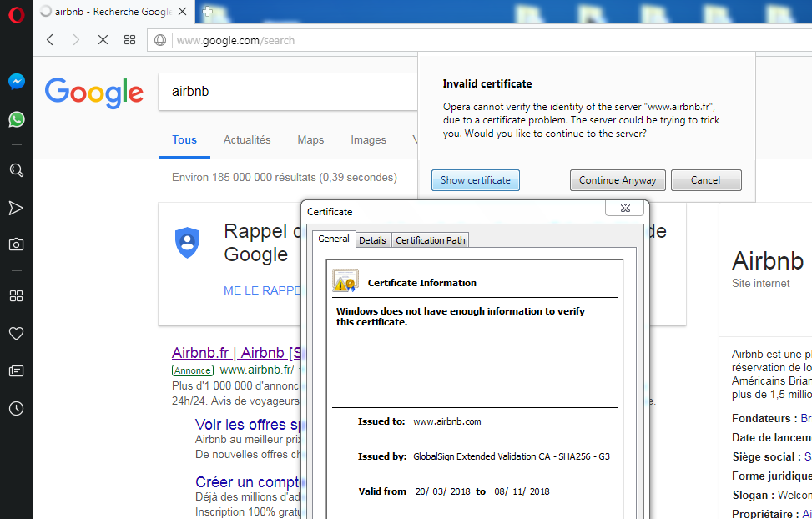Open the sidebar search magnifier

click(x=16, y=170)
